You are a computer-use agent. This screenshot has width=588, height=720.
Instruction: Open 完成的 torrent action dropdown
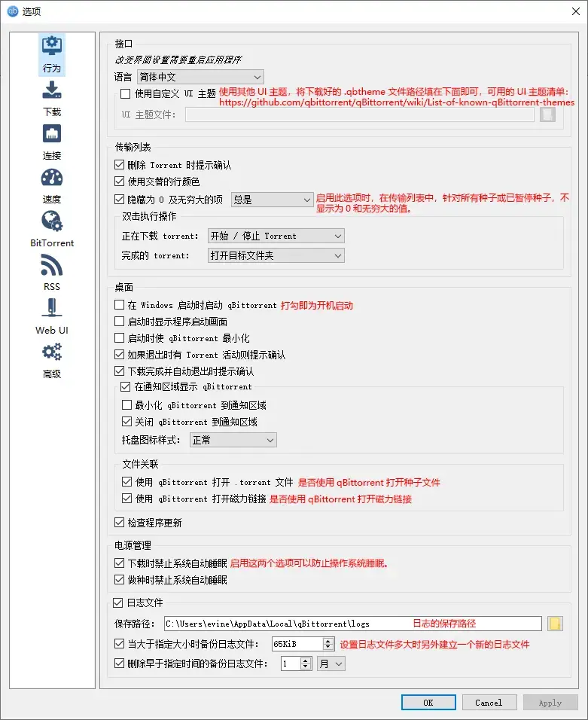tap(276, 255)
